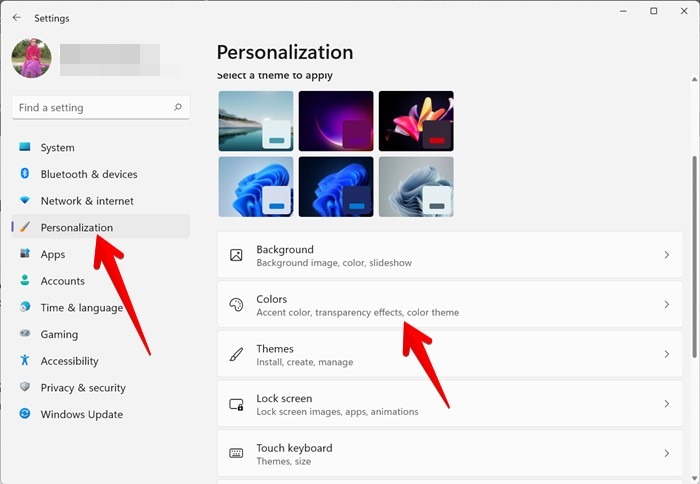
Task: Open the Touch keyboard chevron
Action: point(667,453)
